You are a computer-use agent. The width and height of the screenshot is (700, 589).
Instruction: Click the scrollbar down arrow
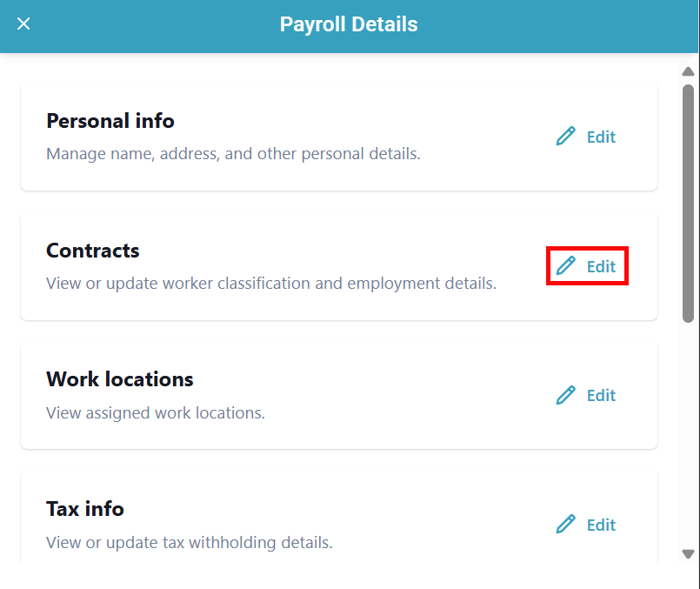[688, 553]
